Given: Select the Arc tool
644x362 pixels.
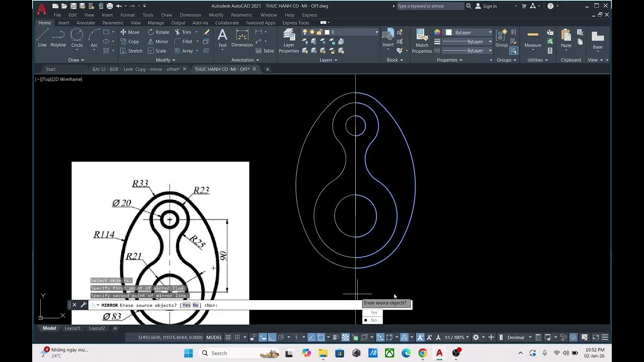Looking at the screenshot, I should coord(94,38).
